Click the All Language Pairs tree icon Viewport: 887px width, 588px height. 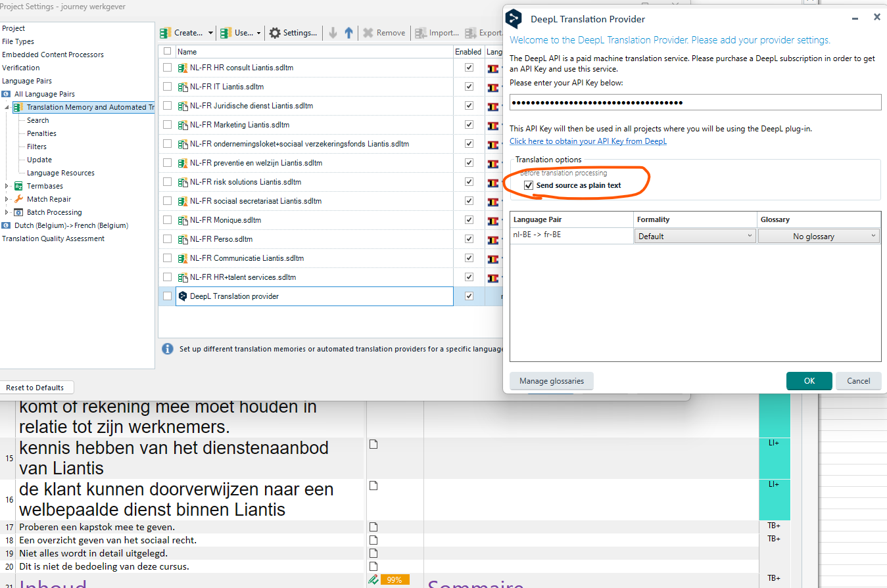(7, 94)
